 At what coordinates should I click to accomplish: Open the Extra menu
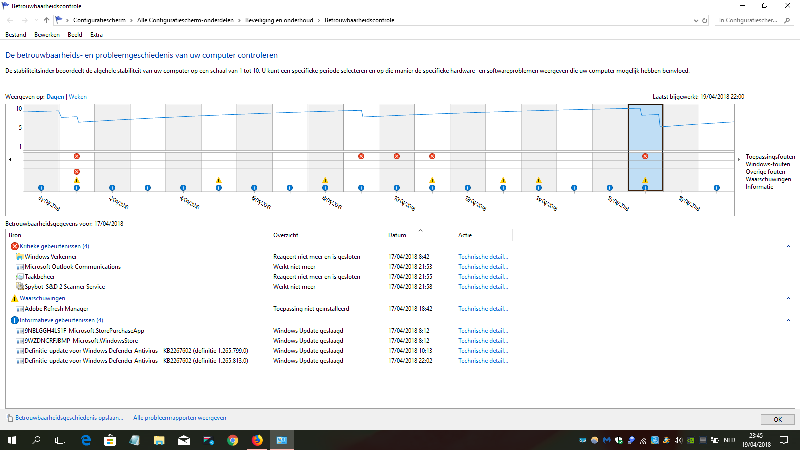pyautogui.click(x=96, y=35)
